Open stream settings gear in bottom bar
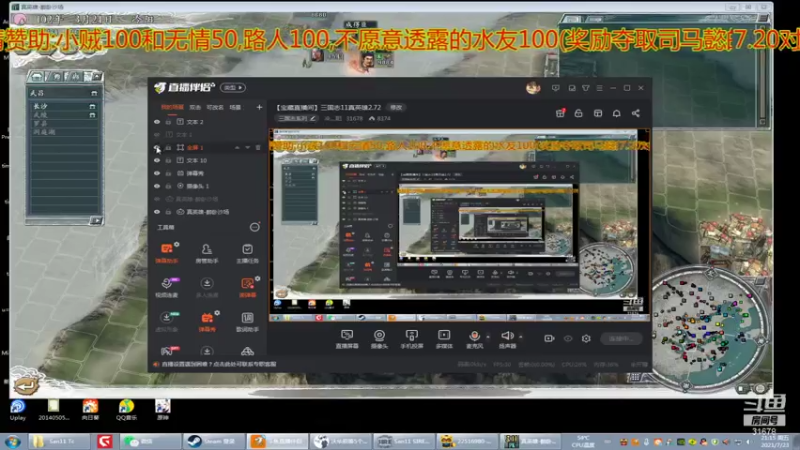The height and width of the screenshot is (450, 800). click(x=586, y=338)
